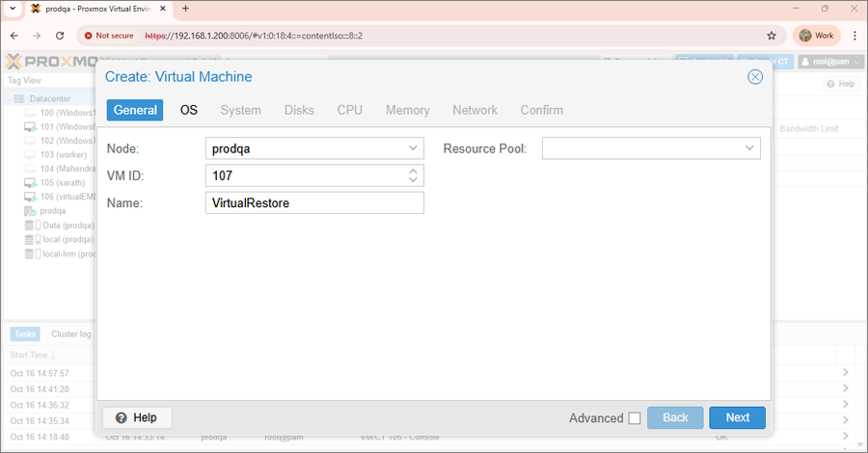The image size is (868, 453).
Task: Enable the Advanced checkbox
Action: pos(635,418)
